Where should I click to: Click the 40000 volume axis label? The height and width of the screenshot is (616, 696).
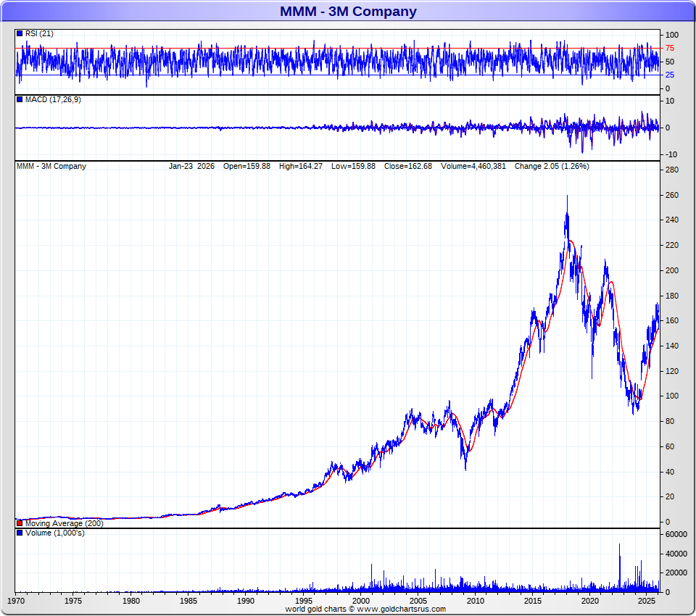[676, 554]
